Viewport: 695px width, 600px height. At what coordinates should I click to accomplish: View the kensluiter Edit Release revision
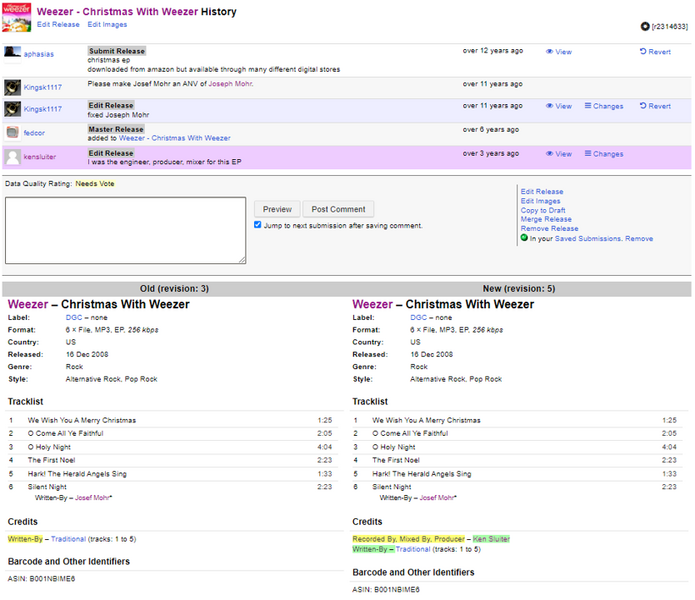pyautogui.click(x=559, y=154)
